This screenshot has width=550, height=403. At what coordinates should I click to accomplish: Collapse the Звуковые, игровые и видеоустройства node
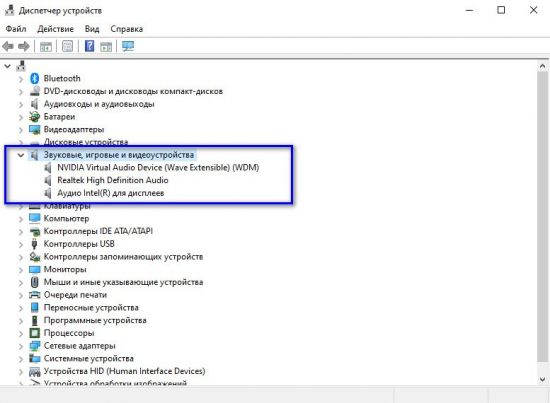pyautogui.click(x=21, y=155)
